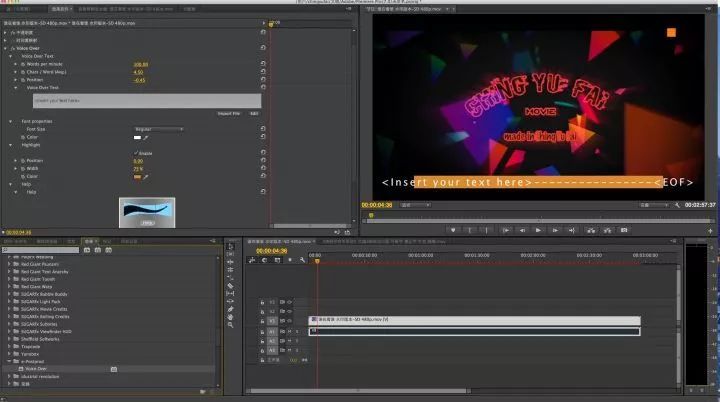Click the Import File button
This screenshot has height=402, width=720.
coord(228,113)
